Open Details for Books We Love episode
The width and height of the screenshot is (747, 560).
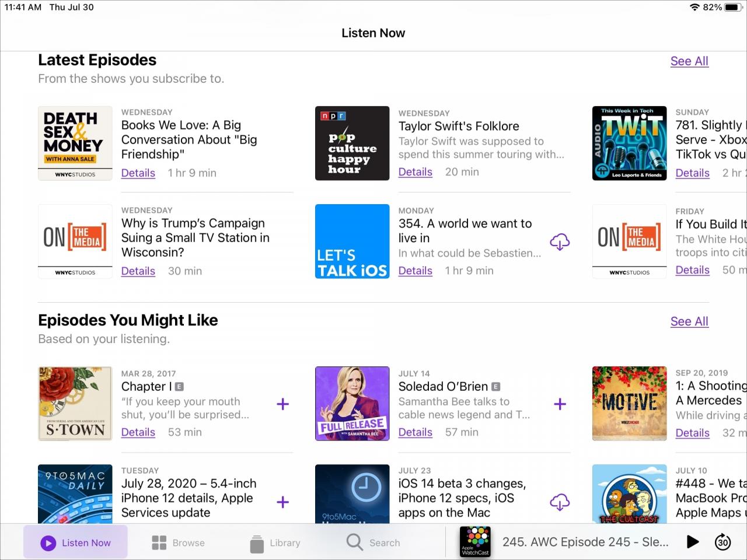(138, 173)
